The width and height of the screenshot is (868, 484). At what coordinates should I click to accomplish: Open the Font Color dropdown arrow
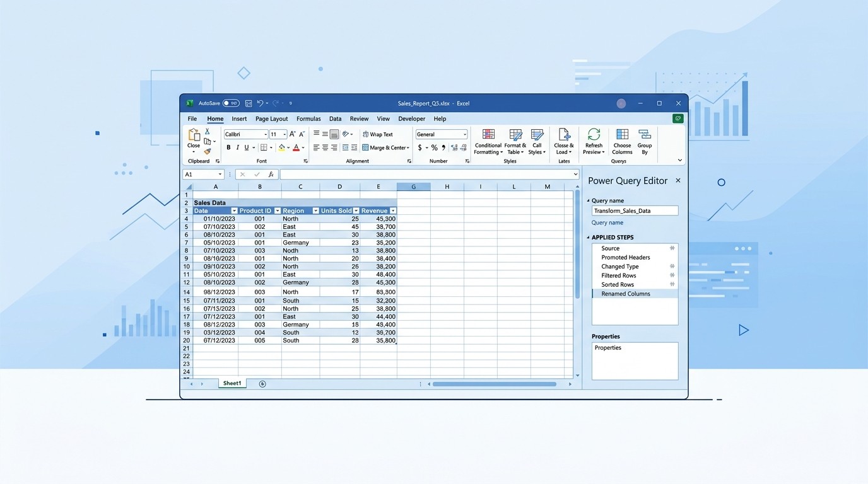(x=303, y=147)
